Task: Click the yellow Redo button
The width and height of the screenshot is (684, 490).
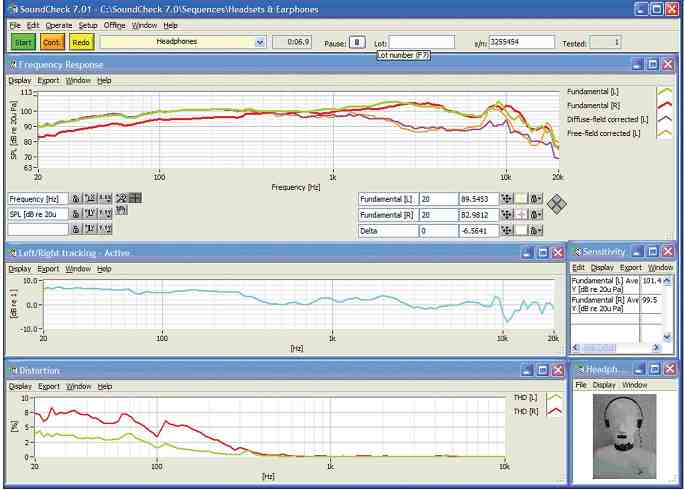Action: (81, 42)
